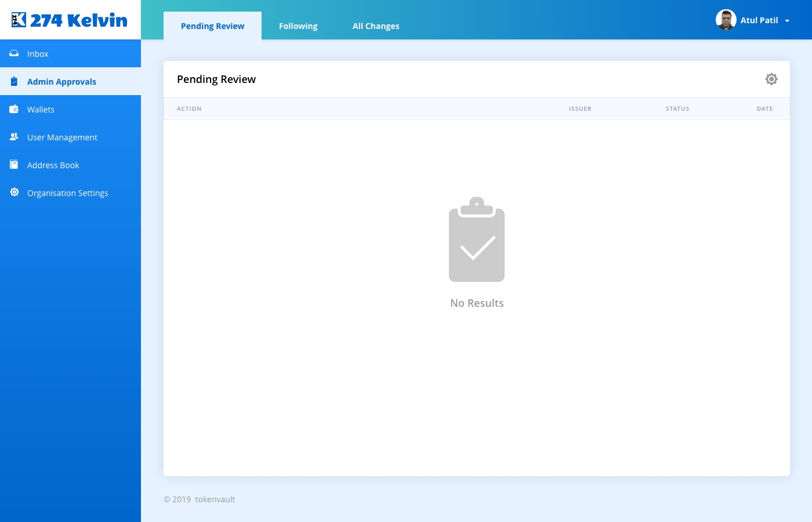Sort by the Date column header

[764, 108]
